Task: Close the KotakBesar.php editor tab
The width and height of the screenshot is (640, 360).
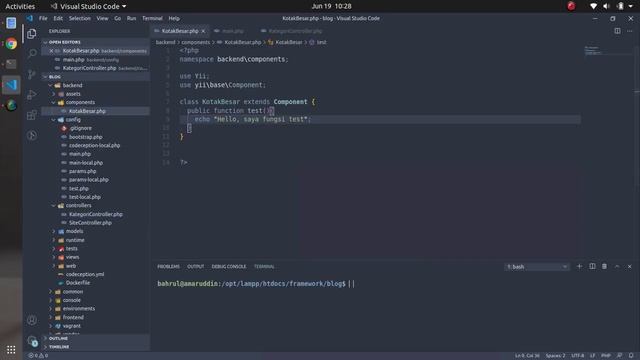Action: (203, 31)
